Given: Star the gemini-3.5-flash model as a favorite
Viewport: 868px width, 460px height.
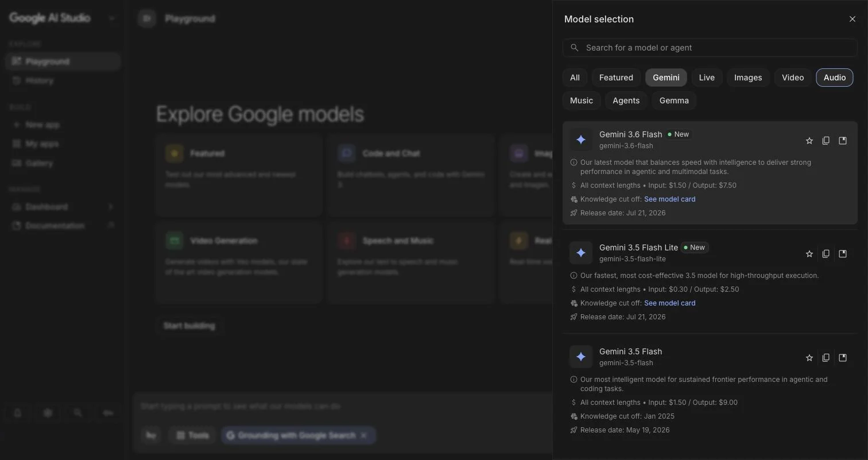Looking at the screenshot, I should click(x=809, y=358).
